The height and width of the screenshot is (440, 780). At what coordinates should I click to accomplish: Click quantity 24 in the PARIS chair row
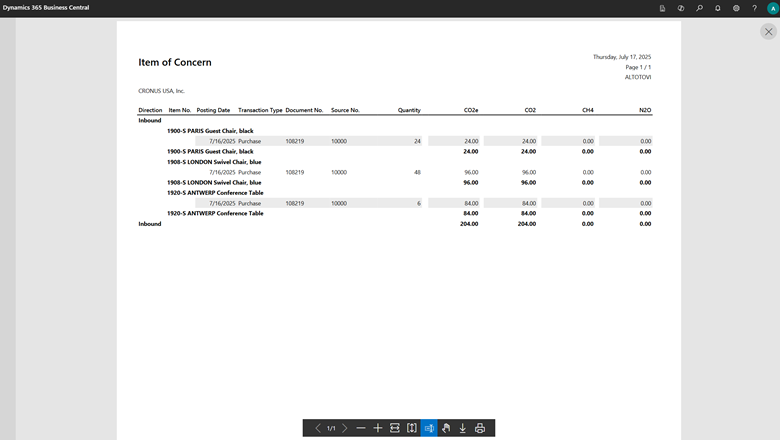[x=417, y=141]
